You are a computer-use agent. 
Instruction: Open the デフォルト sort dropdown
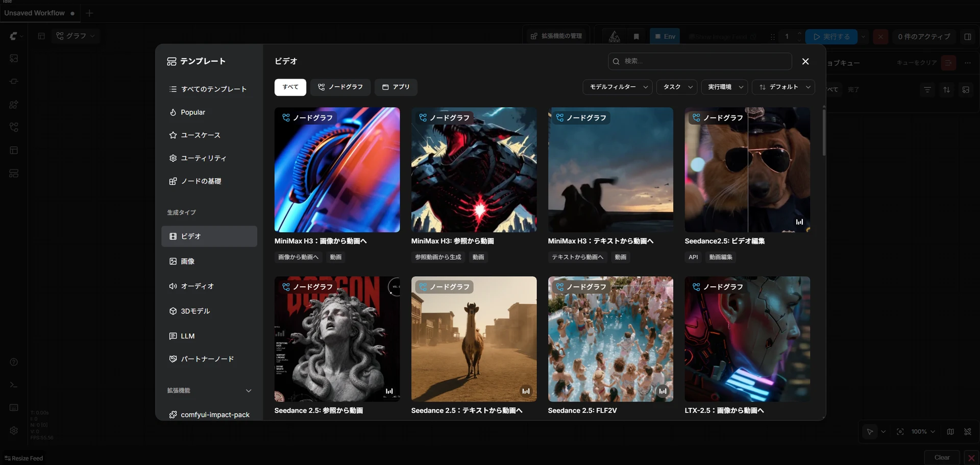[783, 87]
